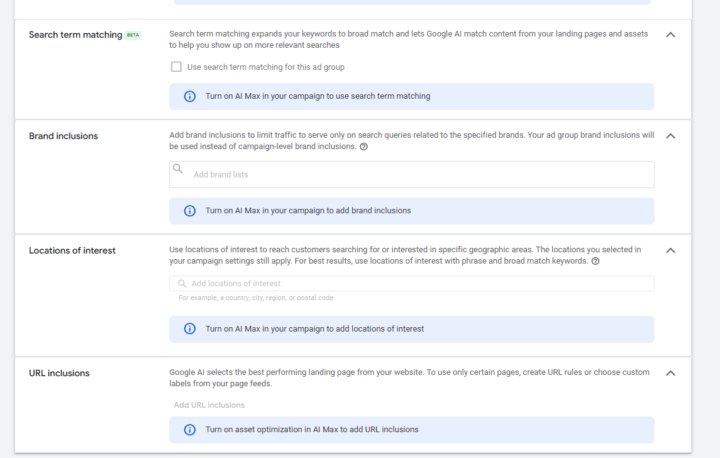The image size is (720, 458).
Task: Click the search icon in locations field
Action: 182,284
